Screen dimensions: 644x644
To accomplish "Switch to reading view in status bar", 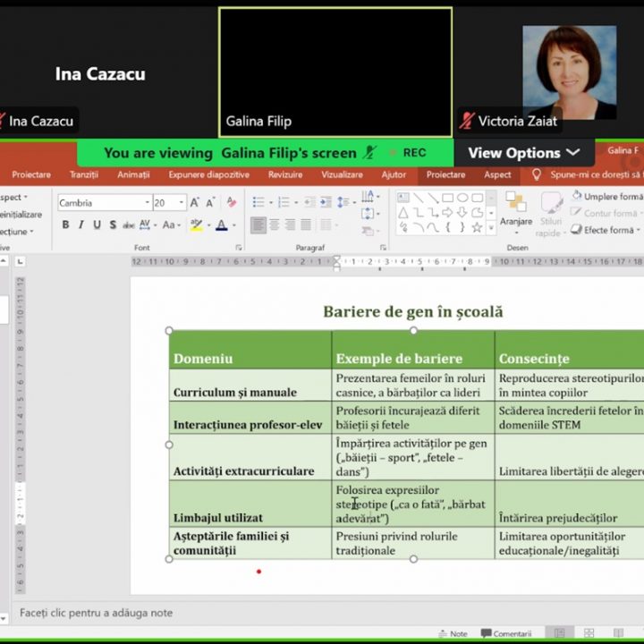I will pos(618,633).
